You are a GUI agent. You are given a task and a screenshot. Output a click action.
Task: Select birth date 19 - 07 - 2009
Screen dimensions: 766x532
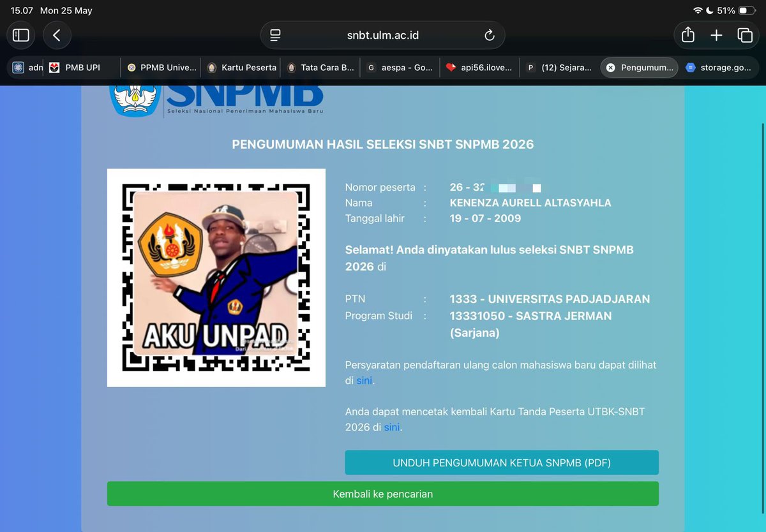485,218
